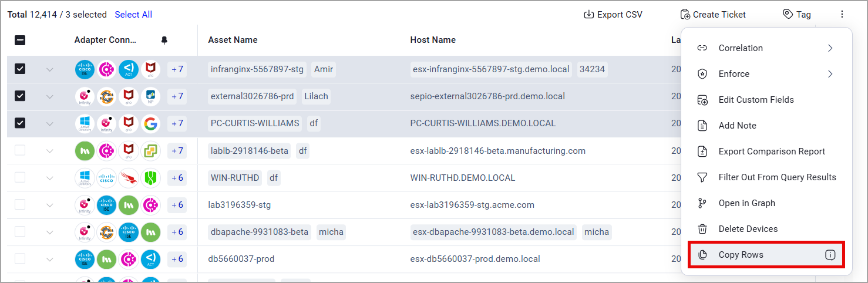Screen dimensions: 868x283
Task: Check the dbapache-9931083-beta row checkbox
Action: point(20,232)
